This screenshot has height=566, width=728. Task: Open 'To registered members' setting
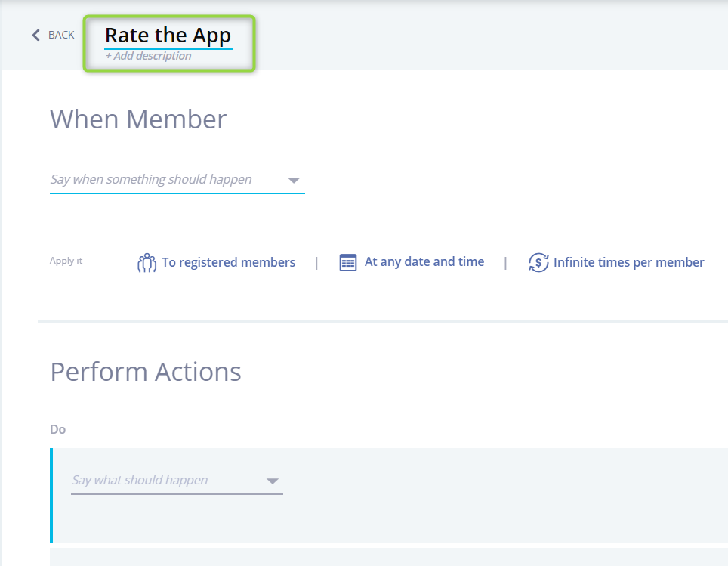coord(228,262)
